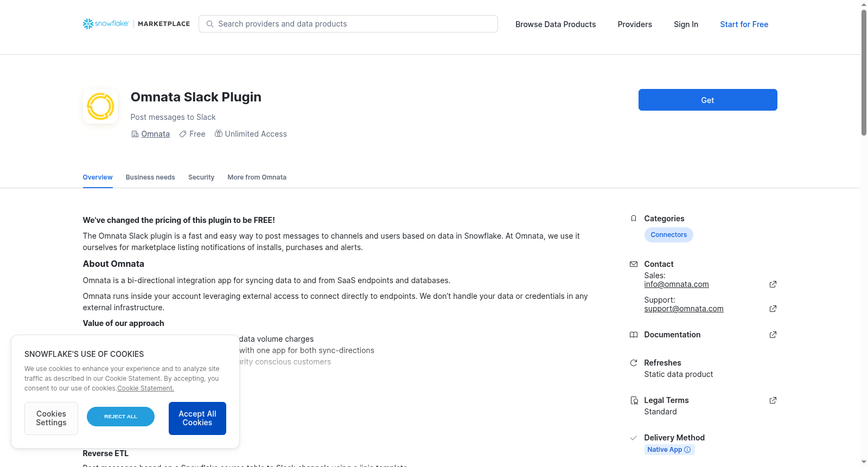Viewport: 868px width, 467px height.
Task: Open external link icon beside support@omnata.com
Action: point(773,309)
